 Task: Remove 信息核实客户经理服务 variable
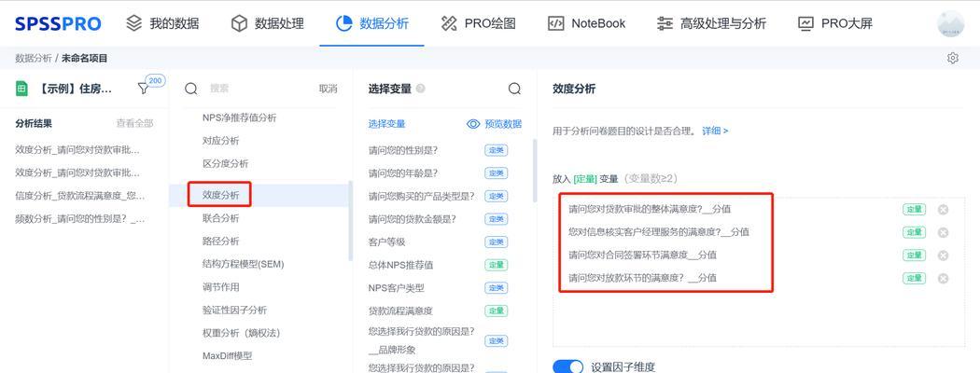click(x=943, y=232)
